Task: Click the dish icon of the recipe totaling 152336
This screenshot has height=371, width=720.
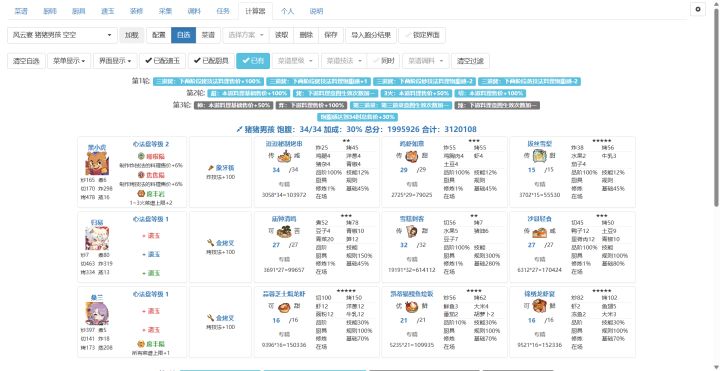Action: coord(539,306)
